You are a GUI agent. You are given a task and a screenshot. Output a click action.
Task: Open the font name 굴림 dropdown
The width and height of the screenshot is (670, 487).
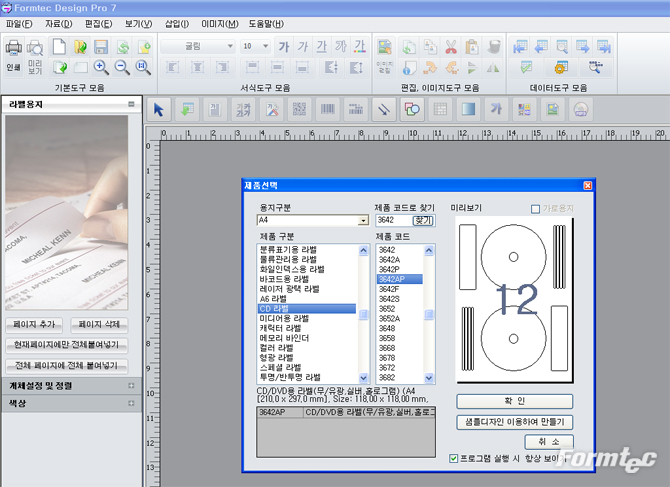[230, 46]
